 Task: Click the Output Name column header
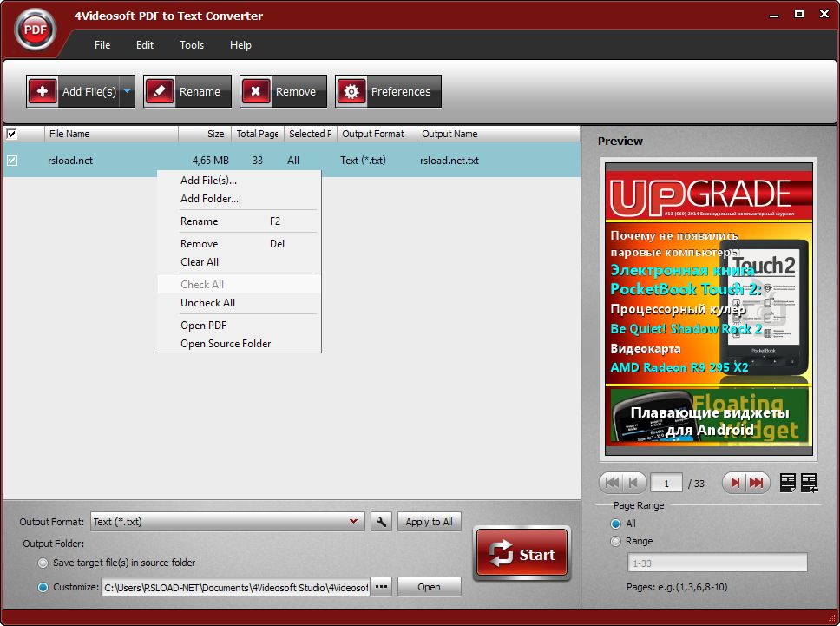click(498, 134)
